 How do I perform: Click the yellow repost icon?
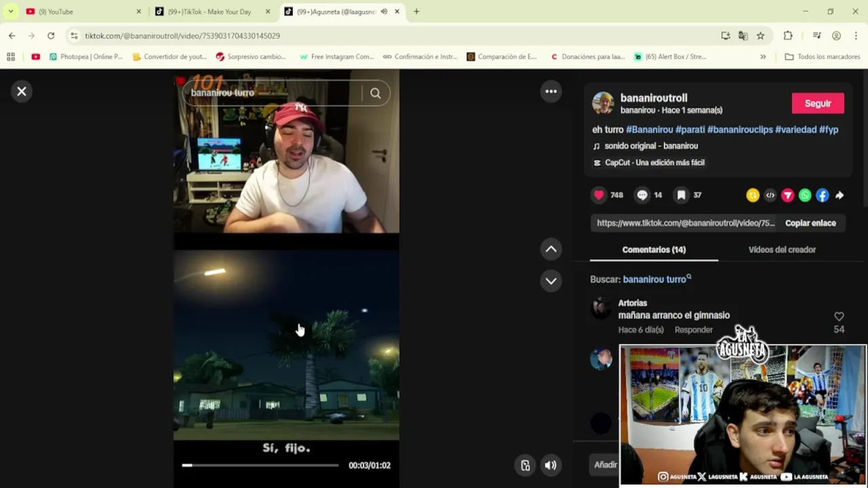click(753, 195)
